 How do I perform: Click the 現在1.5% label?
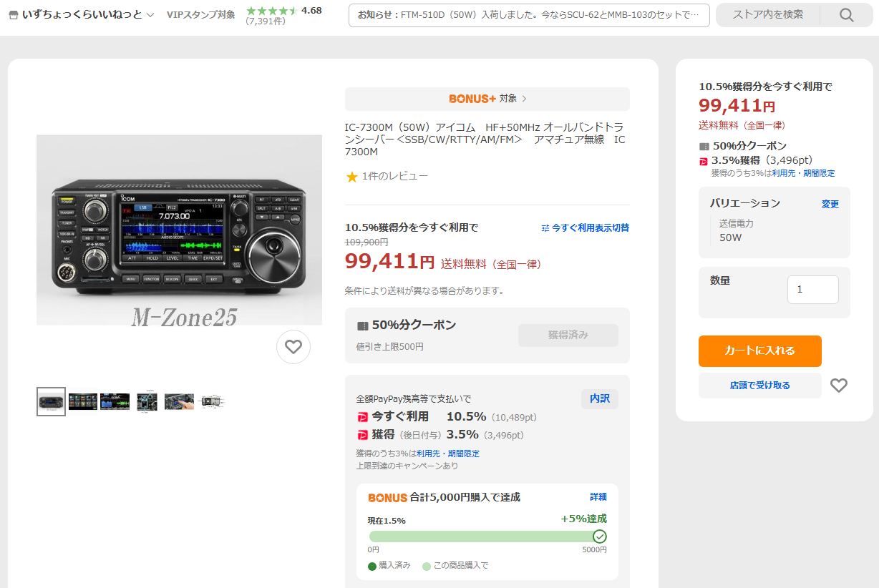click(387, 521)
